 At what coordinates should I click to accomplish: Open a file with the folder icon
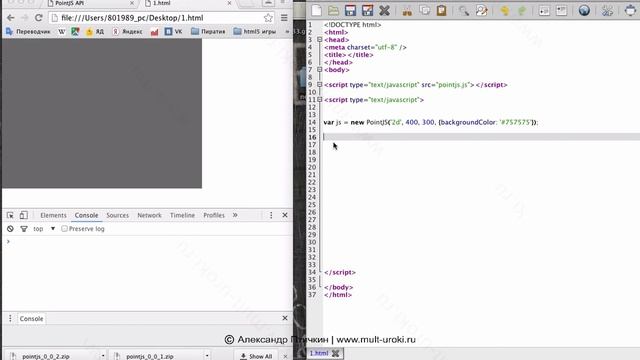pyautogui.click(x=333, y=10)
